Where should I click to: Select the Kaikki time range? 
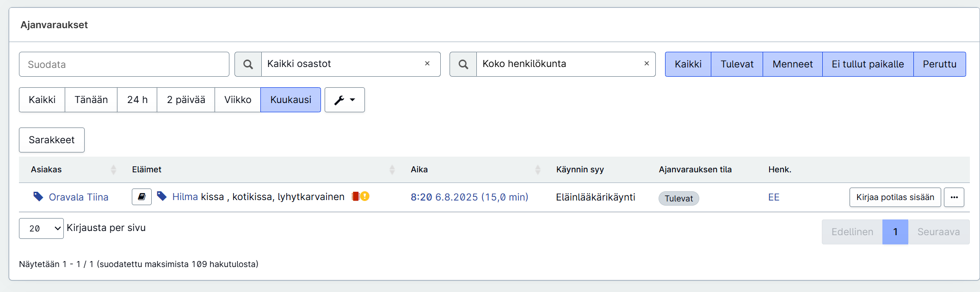click(42, 100)
